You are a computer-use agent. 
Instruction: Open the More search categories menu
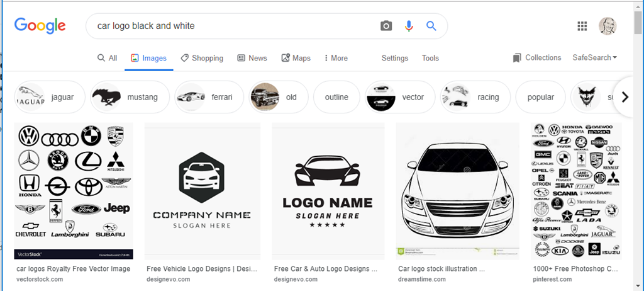336,58
